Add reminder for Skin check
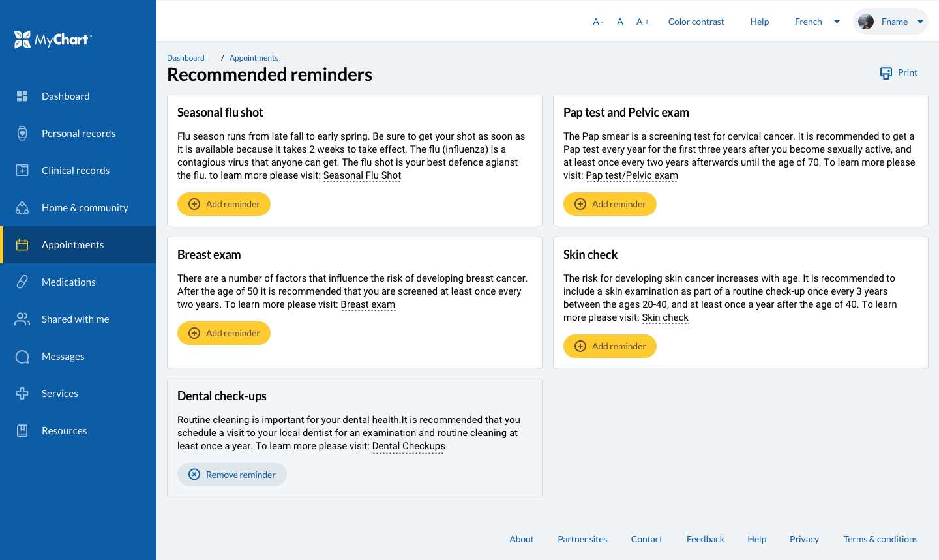 coord(610,346)
